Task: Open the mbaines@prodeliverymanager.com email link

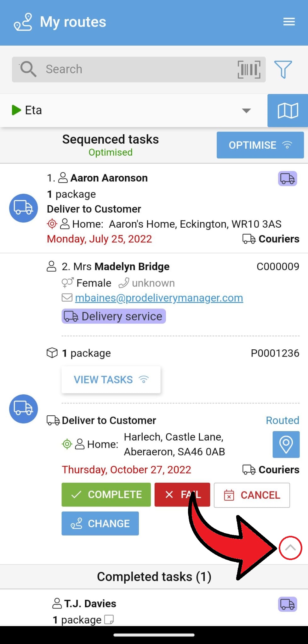Action: point(159,298)
